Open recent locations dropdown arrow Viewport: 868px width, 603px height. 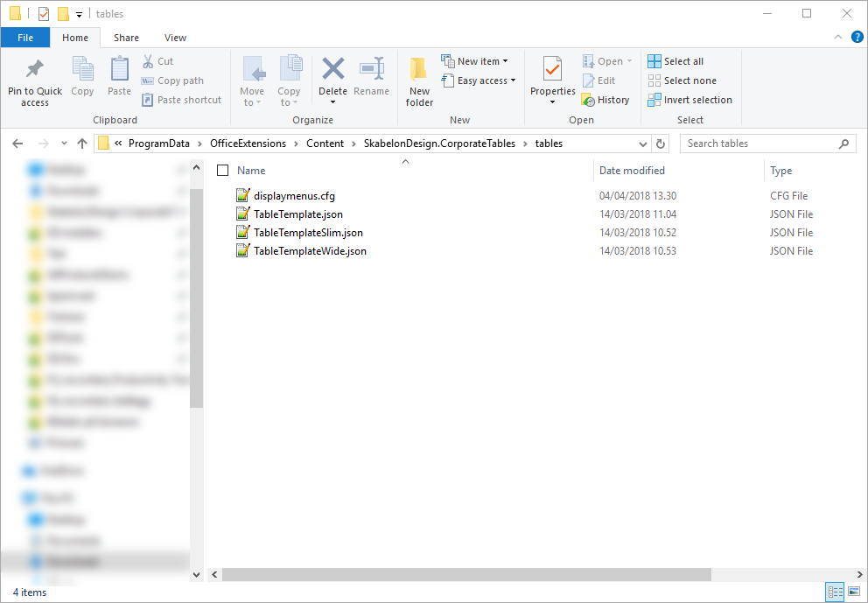[x=64, y=144]
